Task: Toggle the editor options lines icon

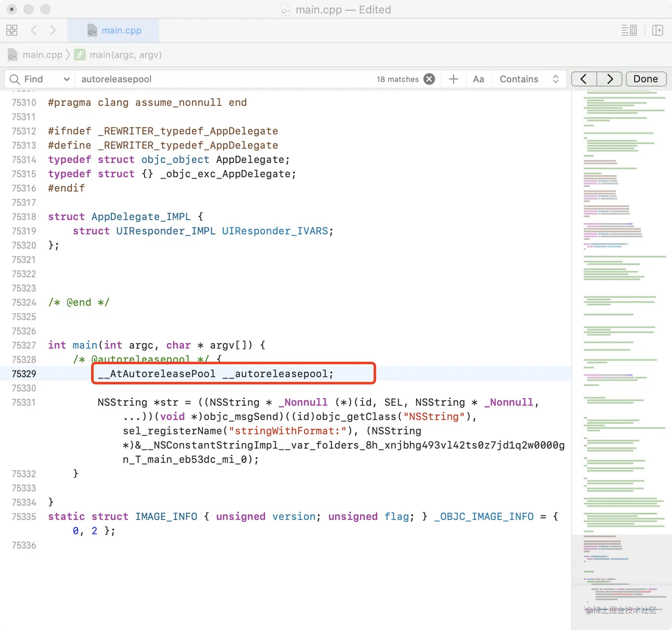Action: 629,30
